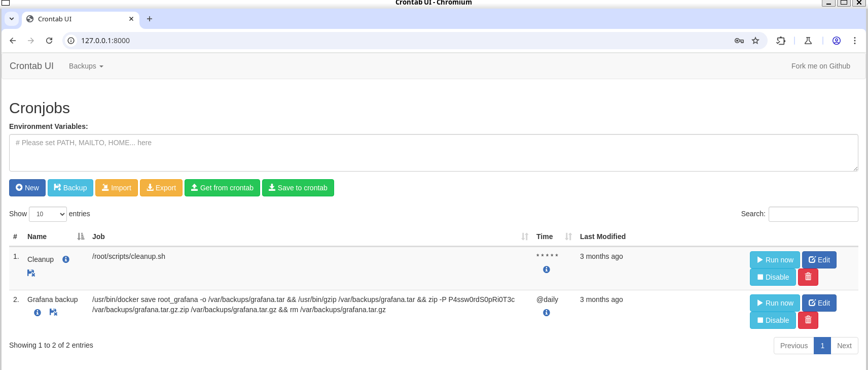
Task: Click the save-off icon under Cleanup job
Action: pyautogui.click(x=31, y=273)
